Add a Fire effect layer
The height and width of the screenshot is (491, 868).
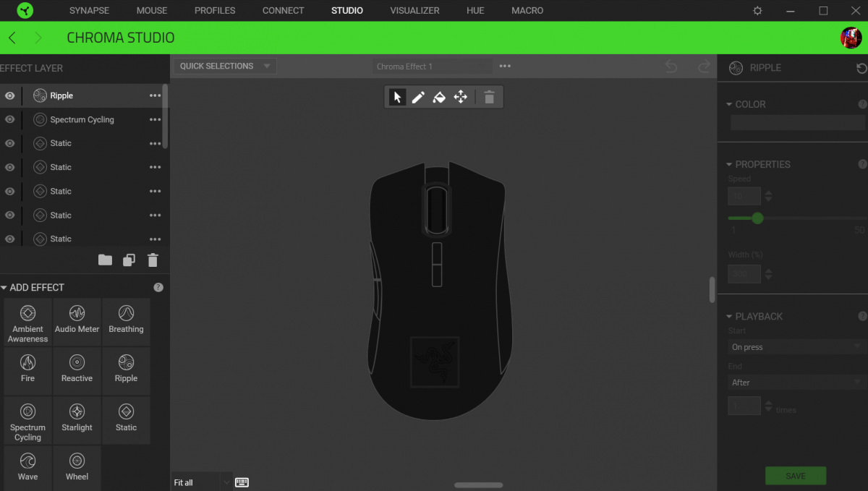[27, 371]
